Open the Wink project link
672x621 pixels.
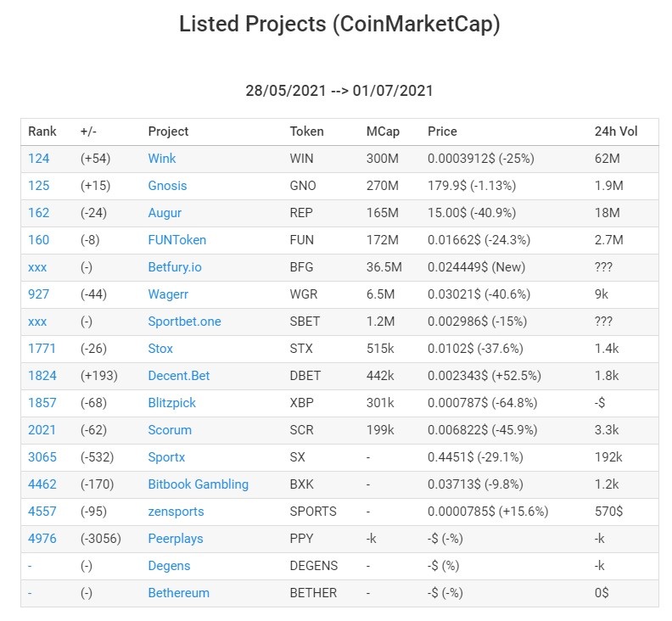(x=161, y=159)
